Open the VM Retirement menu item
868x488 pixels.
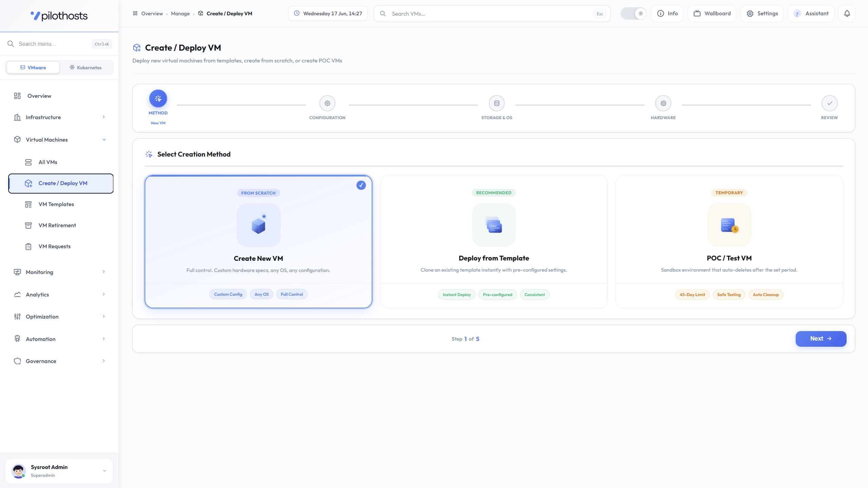click(x=61, y=225)
